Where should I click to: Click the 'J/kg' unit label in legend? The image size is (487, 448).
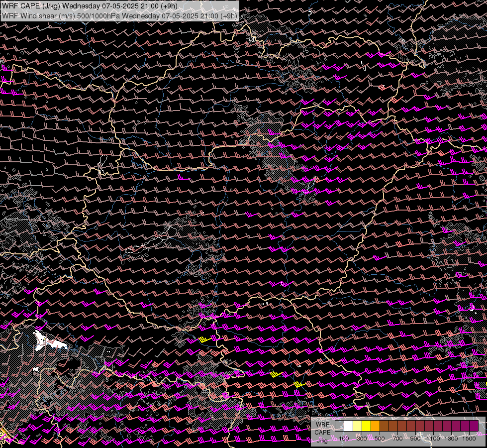pyautogui.click(x=322, y=440)
